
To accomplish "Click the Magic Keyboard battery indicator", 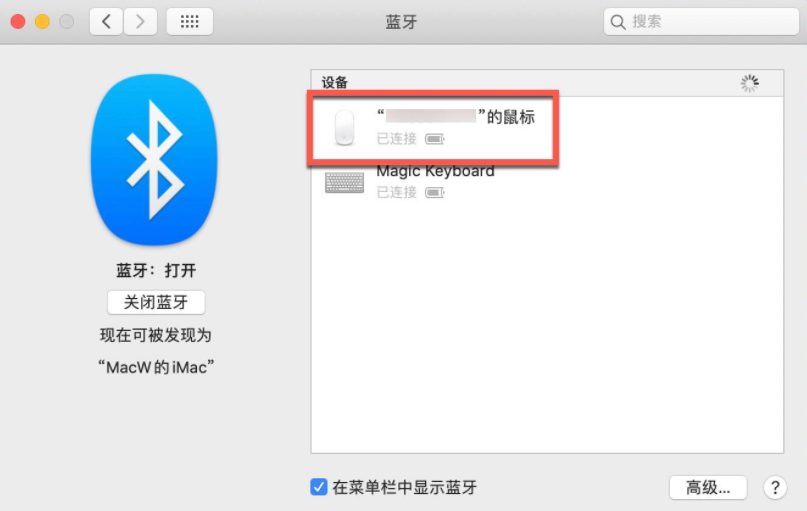I will pos(434,192).
